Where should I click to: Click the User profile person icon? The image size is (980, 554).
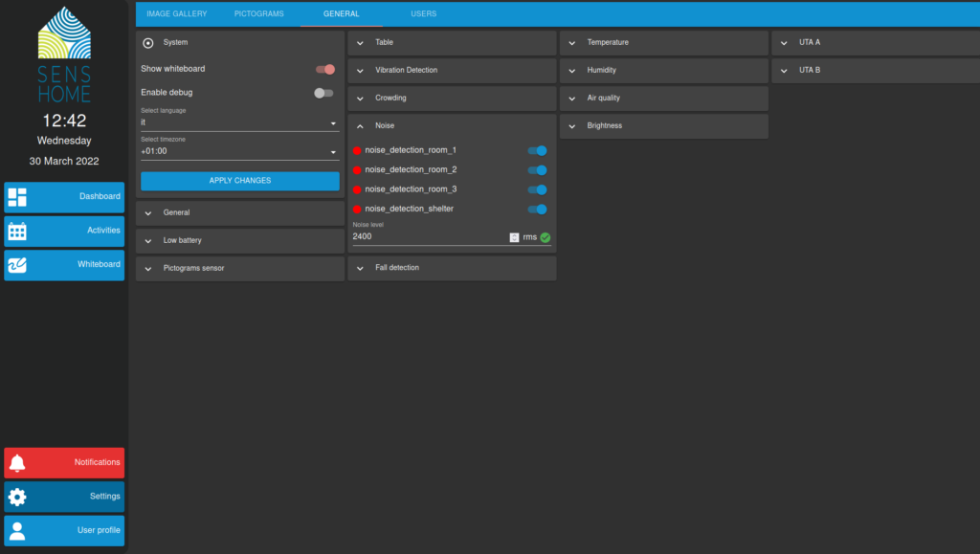[x=17, y=530]
